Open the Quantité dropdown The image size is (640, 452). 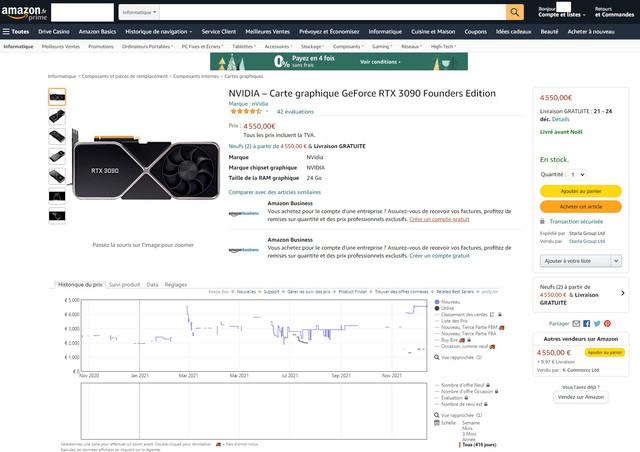point(578,175)
